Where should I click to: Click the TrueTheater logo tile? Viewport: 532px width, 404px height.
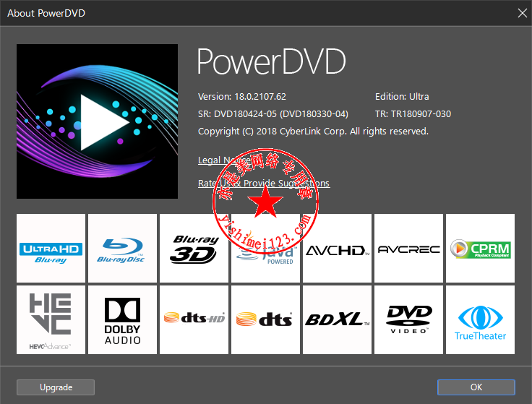pyautogui.click(x=481, y=319)
